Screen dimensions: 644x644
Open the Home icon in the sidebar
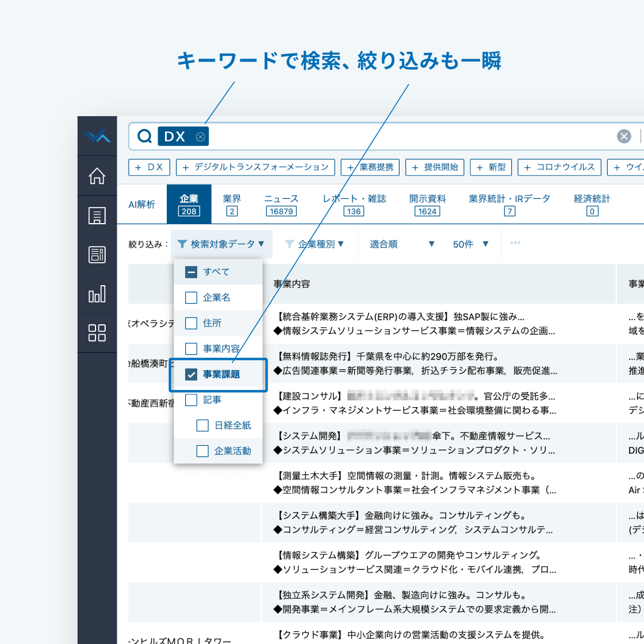[97, 176]
